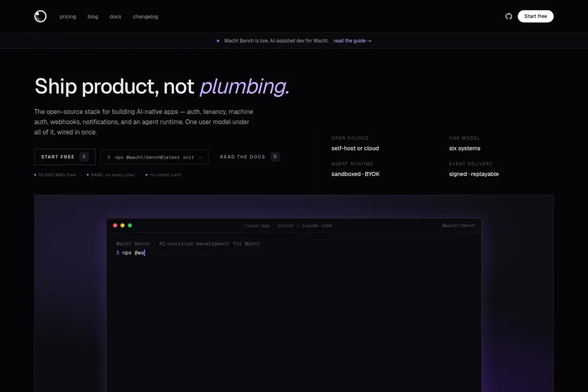Follow the 'read the guide' link
The width and height of the screenshot is (588, 392).
[x=352, y=40]
